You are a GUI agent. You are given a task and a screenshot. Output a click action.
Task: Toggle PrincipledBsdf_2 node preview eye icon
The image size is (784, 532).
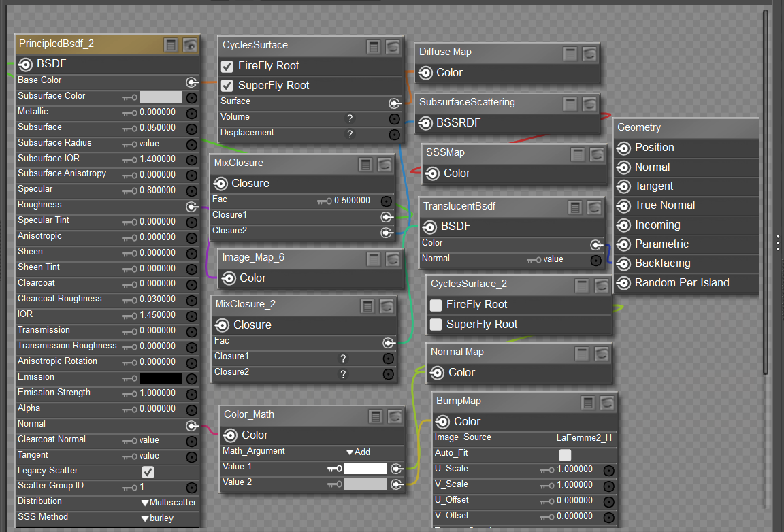point(190,46)
